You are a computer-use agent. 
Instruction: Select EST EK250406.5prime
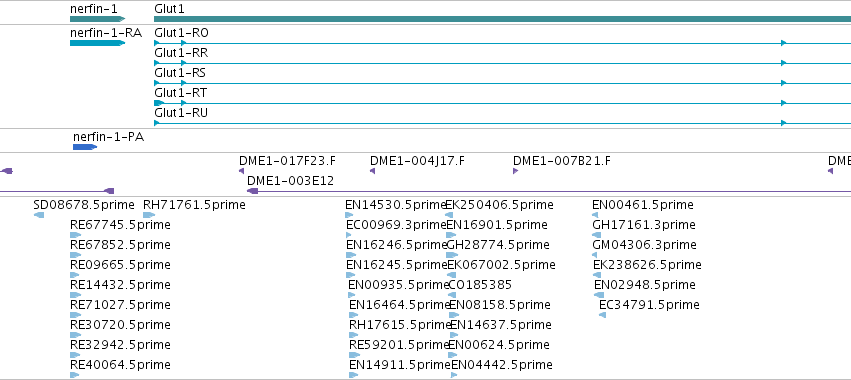pyautogui.click(x=499, y=205)
